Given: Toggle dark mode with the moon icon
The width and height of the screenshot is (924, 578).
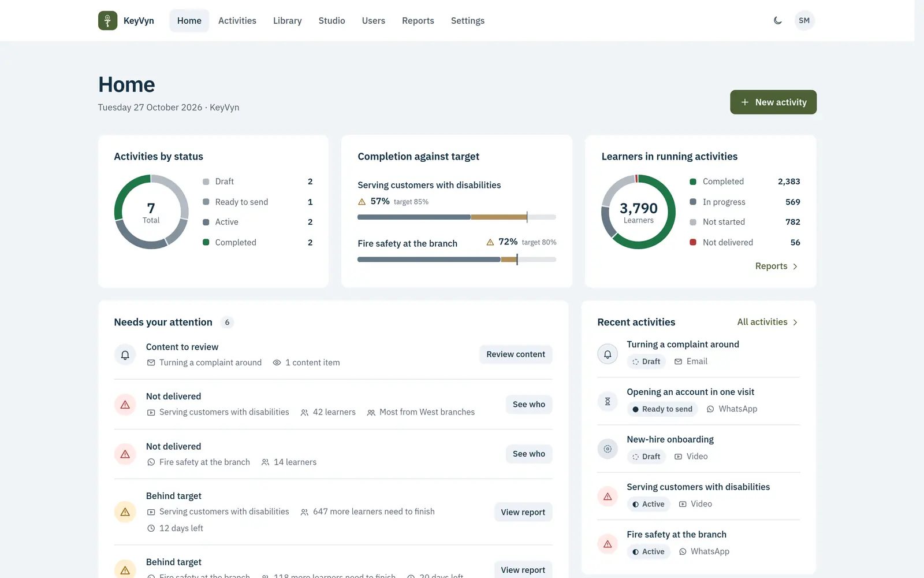Looking at the screenshot, I should 778,20.
